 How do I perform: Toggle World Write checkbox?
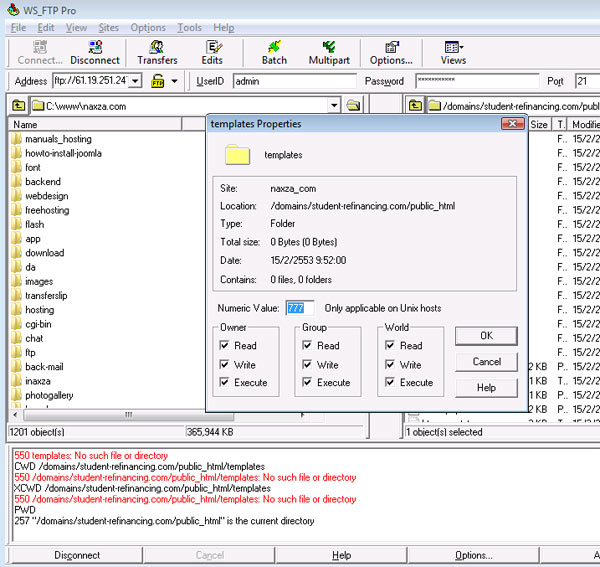click(x=390, y=364)
